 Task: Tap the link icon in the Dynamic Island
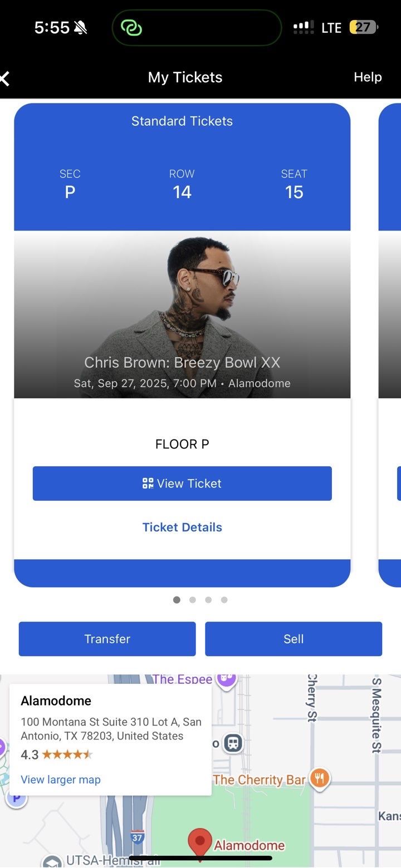click(131, 27)
